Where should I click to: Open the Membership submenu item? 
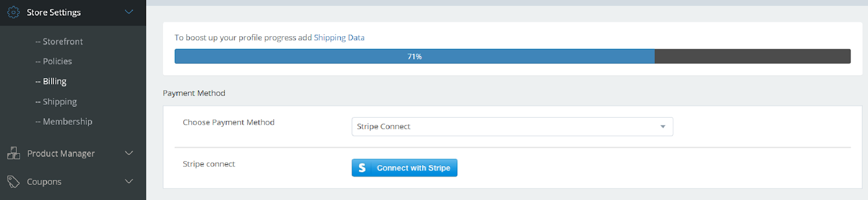click(64, 121)
